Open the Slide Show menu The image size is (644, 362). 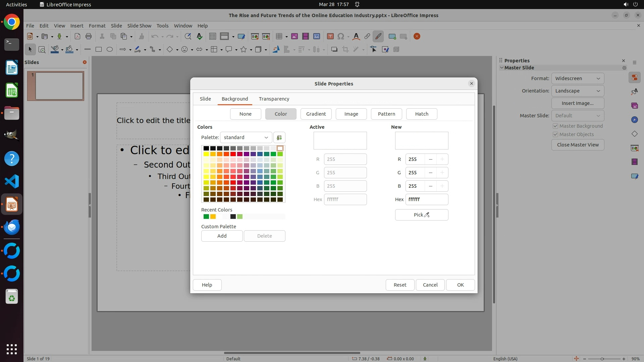[139, 26]
